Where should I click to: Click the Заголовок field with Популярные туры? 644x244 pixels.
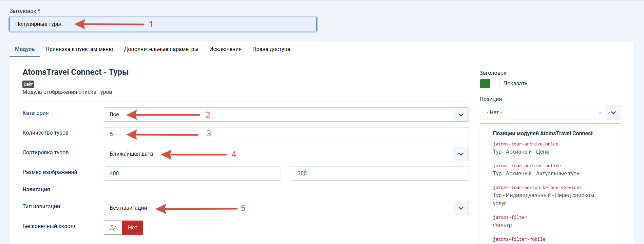coord(163,24)
